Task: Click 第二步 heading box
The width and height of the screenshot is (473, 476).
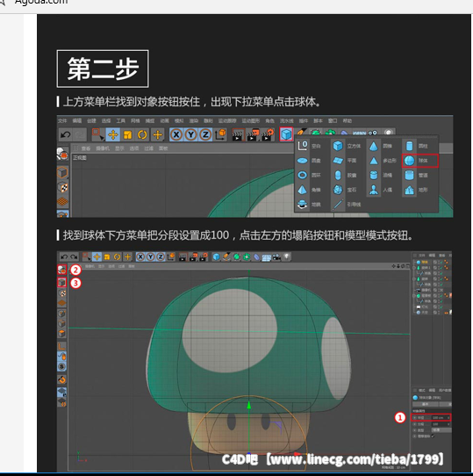Action: point(103,69)
